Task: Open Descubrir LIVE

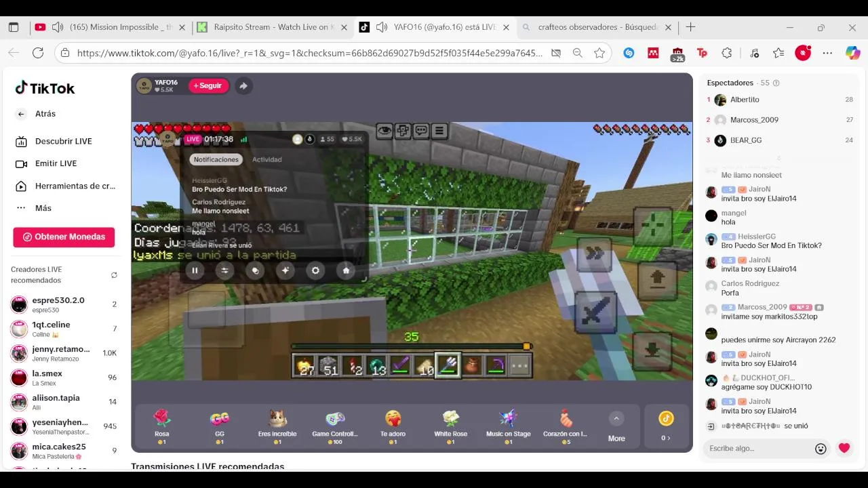Action: pos(63,141)
